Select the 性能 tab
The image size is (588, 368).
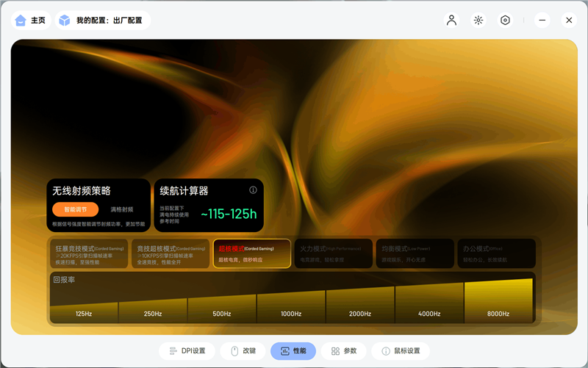(x=293, y=351)
